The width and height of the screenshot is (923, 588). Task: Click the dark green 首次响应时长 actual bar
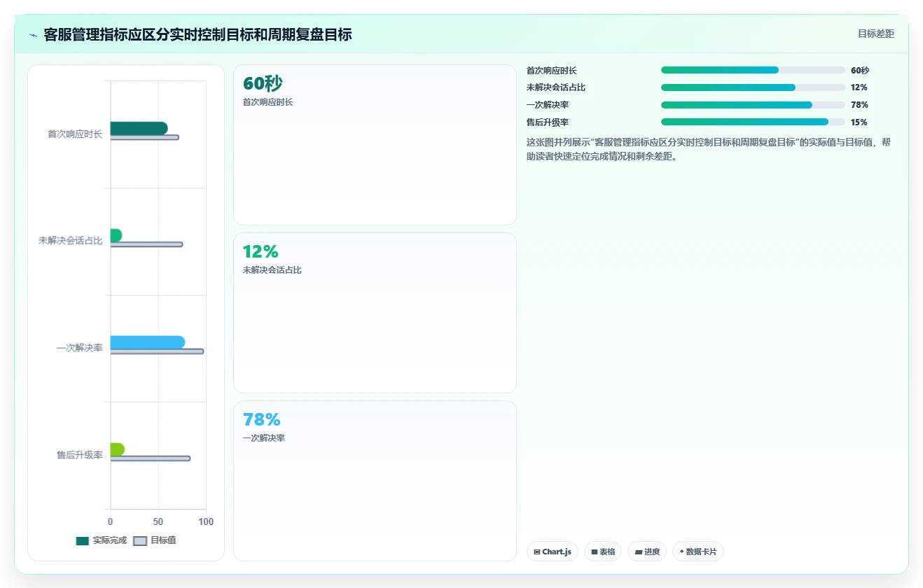[x=139, y=128]
